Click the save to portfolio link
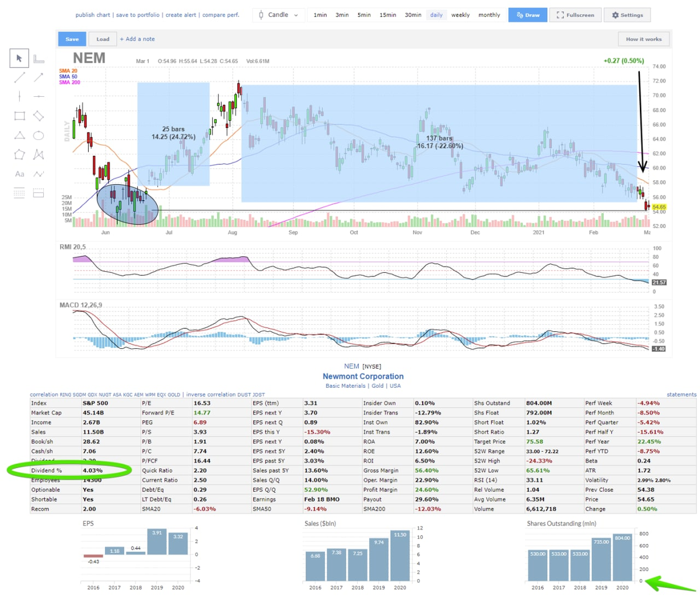 tap(138, 15)
